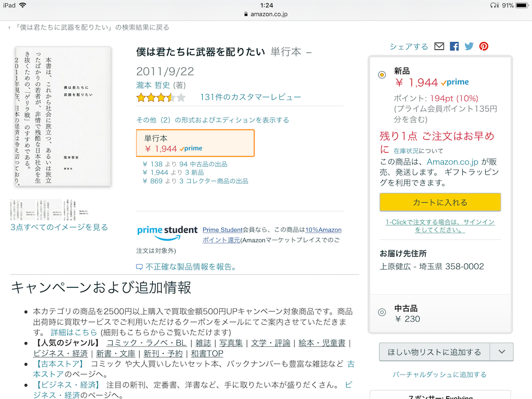Open 新刊・予約 genre link
This screenshot has width=532, height=399.
(x=163, y=353)
